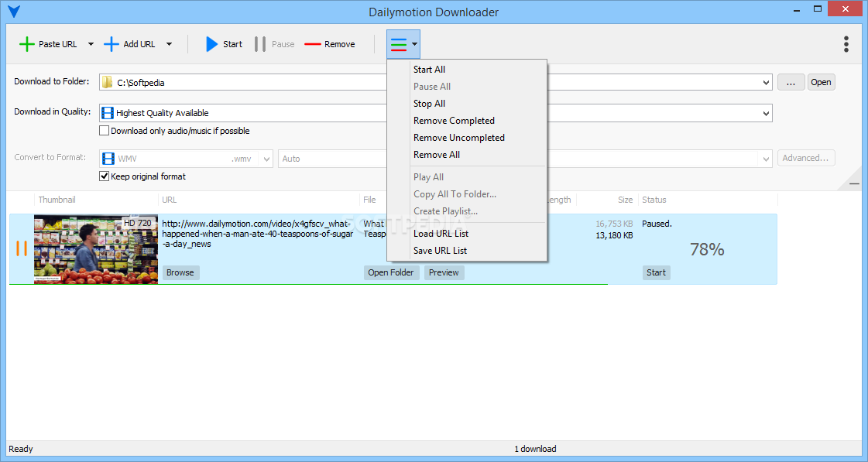The width and height of the screenshot is (868, 462).
Task: Click the Start button in Status column
Action: tap(656, 272)
